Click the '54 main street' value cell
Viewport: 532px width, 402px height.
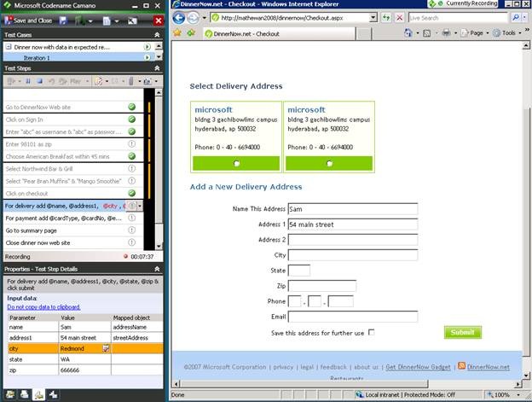coord(84,338)
